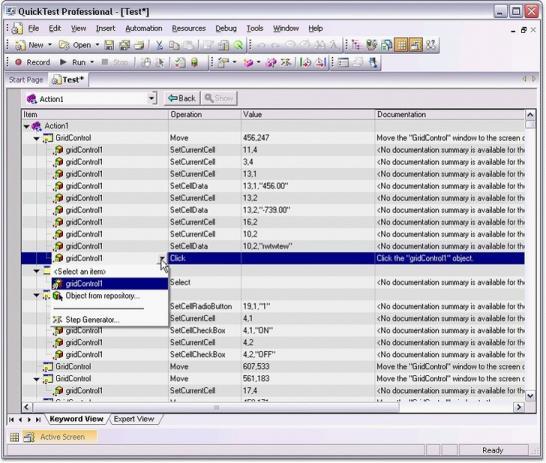
Task: Open the Run button dropdown arrow
Action: click(x=92, y=62)
